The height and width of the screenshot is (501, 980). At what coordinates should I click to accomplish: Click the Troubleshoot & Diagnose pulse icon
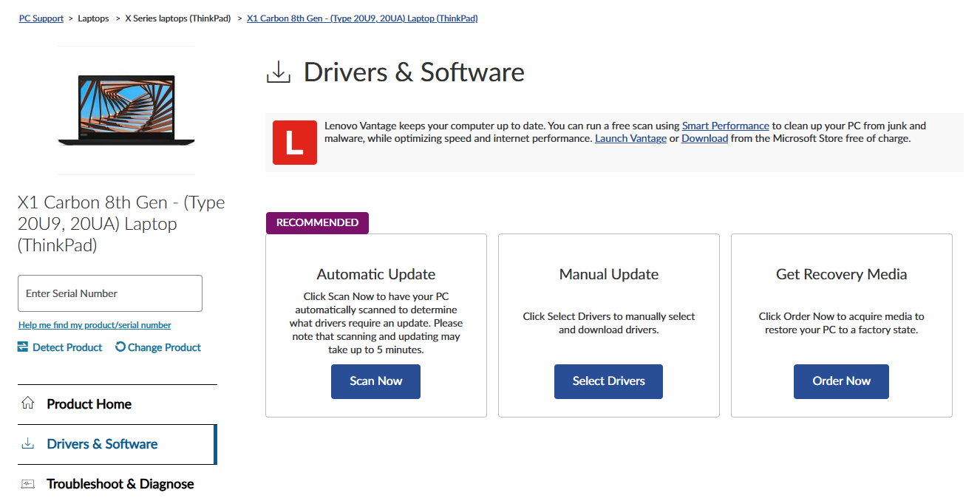(28, 484)
